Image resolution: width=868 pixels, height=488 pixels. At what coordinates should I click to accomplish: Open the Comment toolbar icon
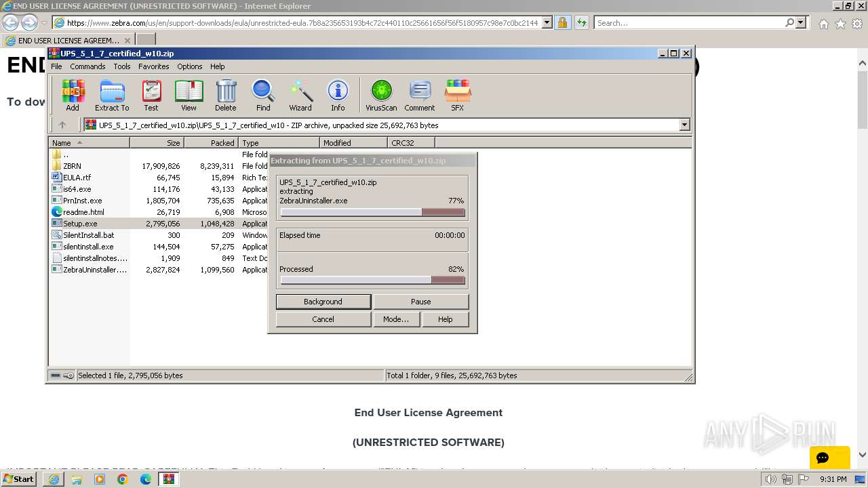pos(420,95)
